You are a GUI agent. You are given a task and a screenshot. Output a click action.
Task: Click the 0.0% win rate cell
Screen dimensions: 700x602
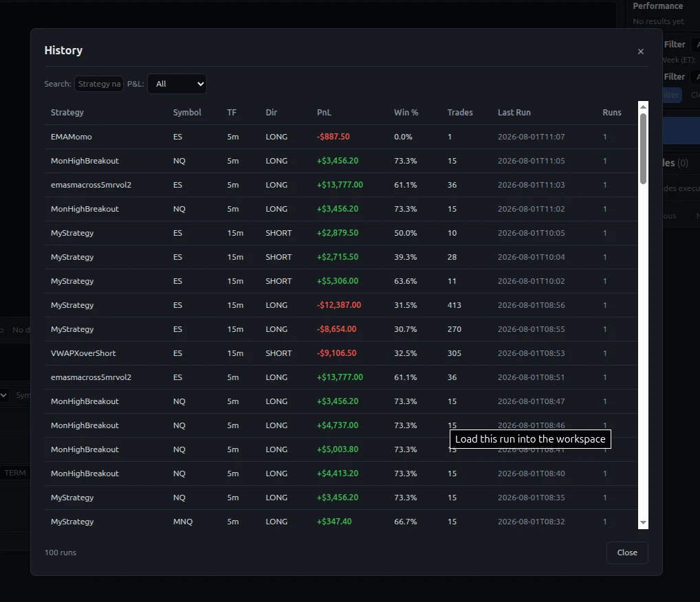403,137
